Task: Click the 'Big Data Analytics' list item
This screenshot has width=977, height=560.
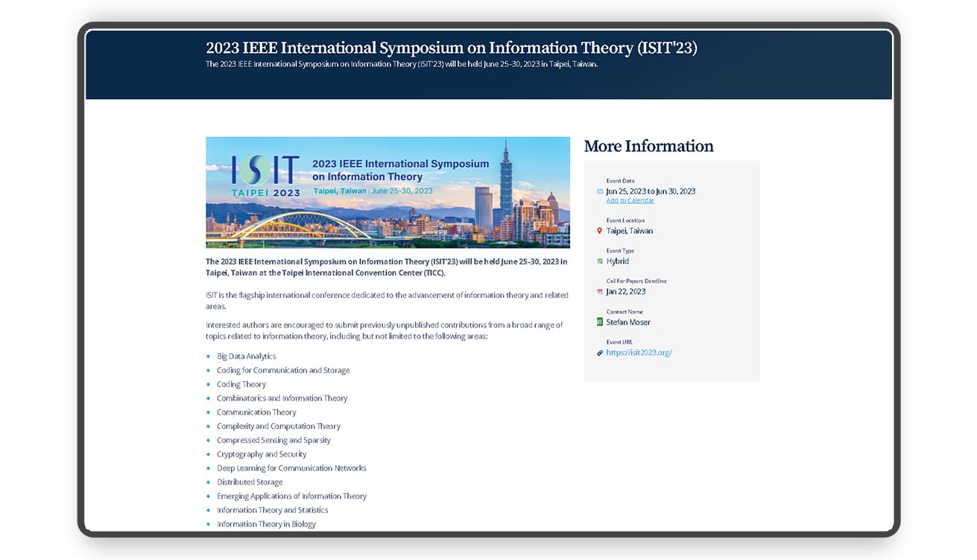Action: tap(246, 357)
